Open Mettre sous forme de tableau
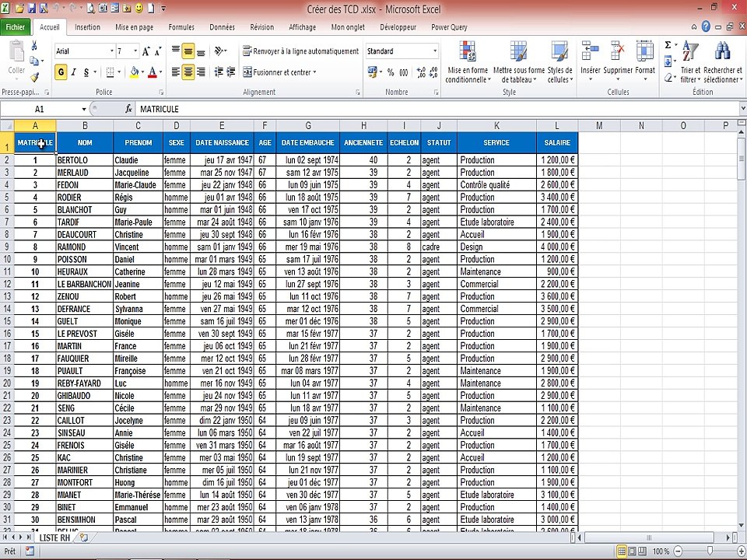This screenshot has width=747, height=560. (x=519, y=62)
